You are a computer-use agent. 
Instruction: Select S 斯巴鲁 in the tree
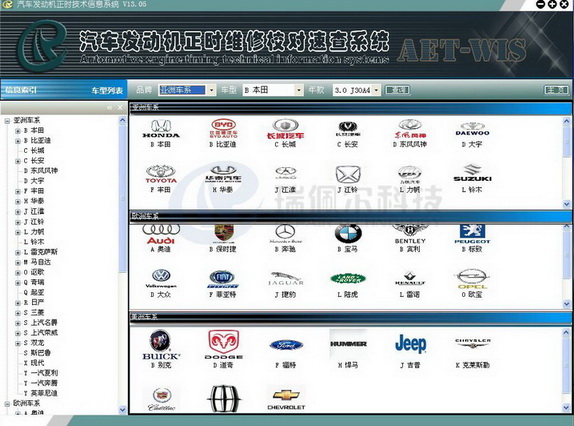click(x=37, y=353)
